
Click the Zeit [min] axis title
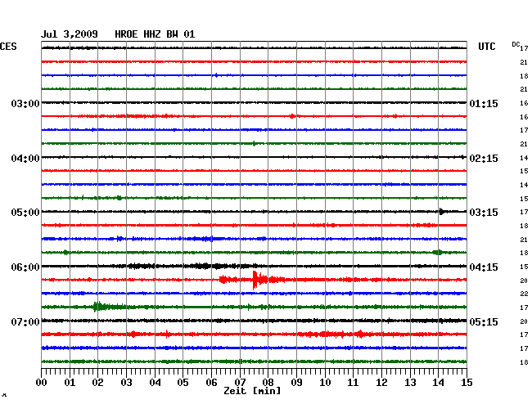tap(252, 391)
